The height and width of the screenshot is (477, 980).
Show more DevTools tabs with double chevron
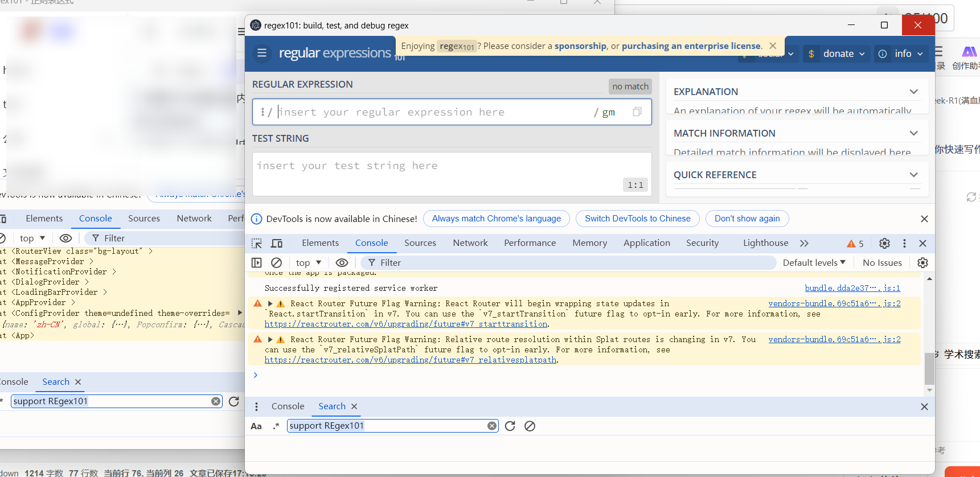click(804, 244)
